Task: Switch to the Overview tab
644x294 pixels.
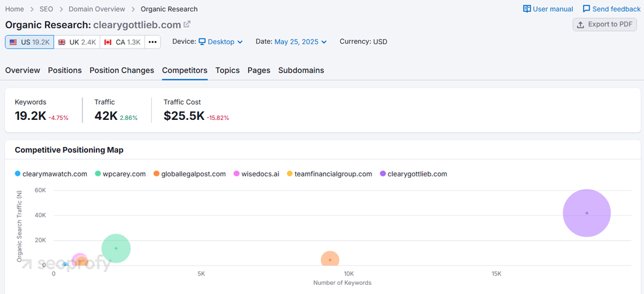Action: pos(23,70)
